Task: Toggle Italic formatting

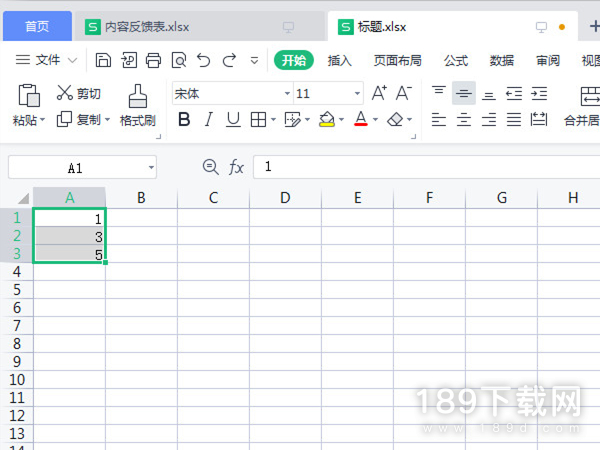Action: (208, 120)
